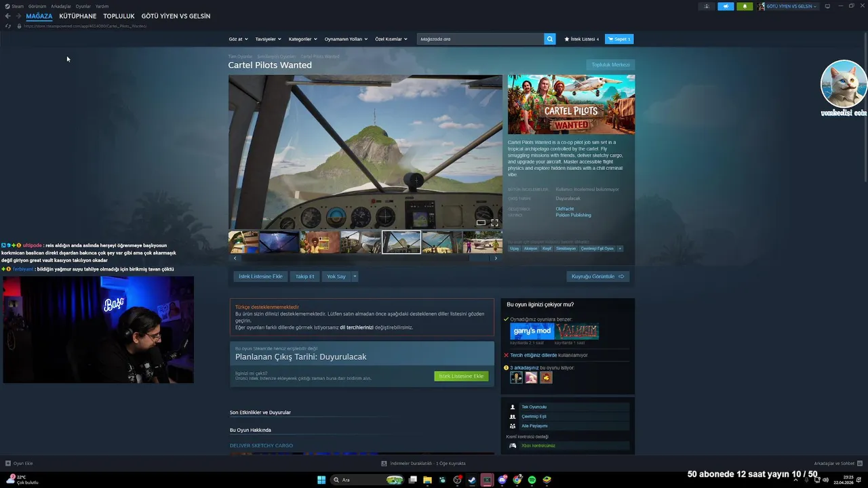This screenshot has height=488, width=868.
Task: Expand the arrow next to Yok Say
Action: (x=355, y=277)
